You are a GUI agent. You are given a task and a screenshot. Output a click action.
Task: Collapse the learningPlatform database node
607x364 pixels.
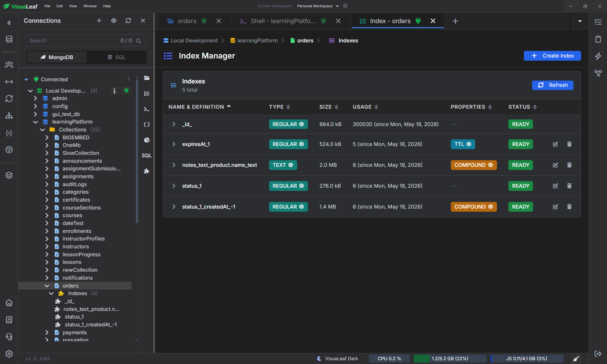(x=35, y=122)
